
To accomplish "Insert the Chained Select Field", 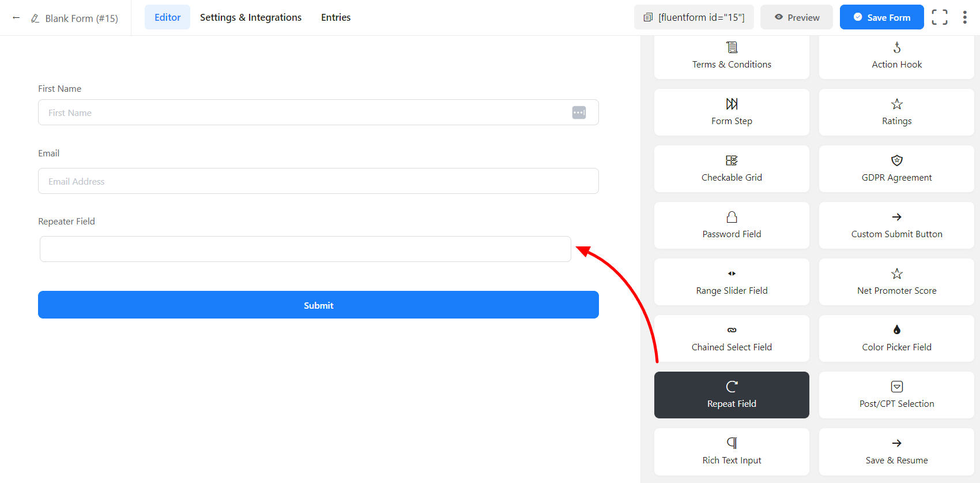I will pos(731,338).
